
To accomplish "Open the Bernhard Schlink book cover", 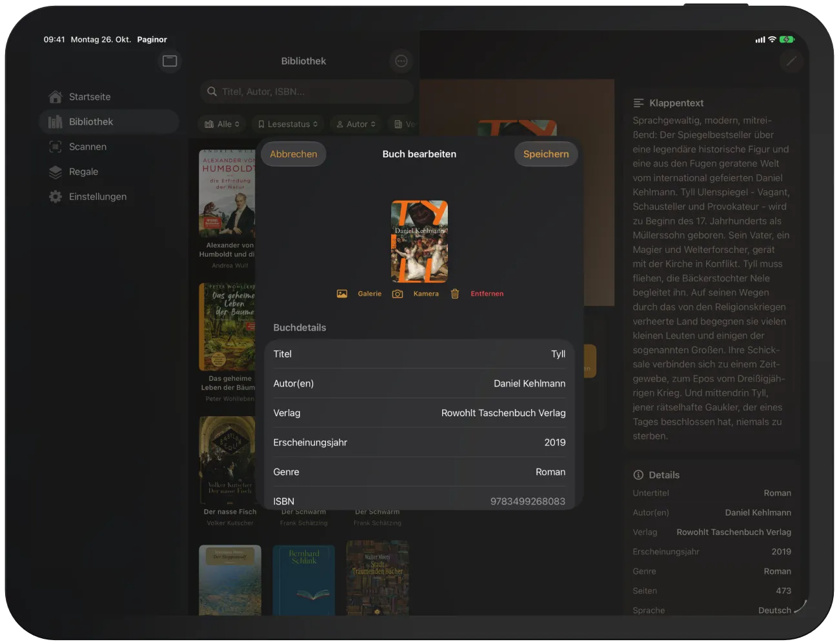I will click(303, 580).
